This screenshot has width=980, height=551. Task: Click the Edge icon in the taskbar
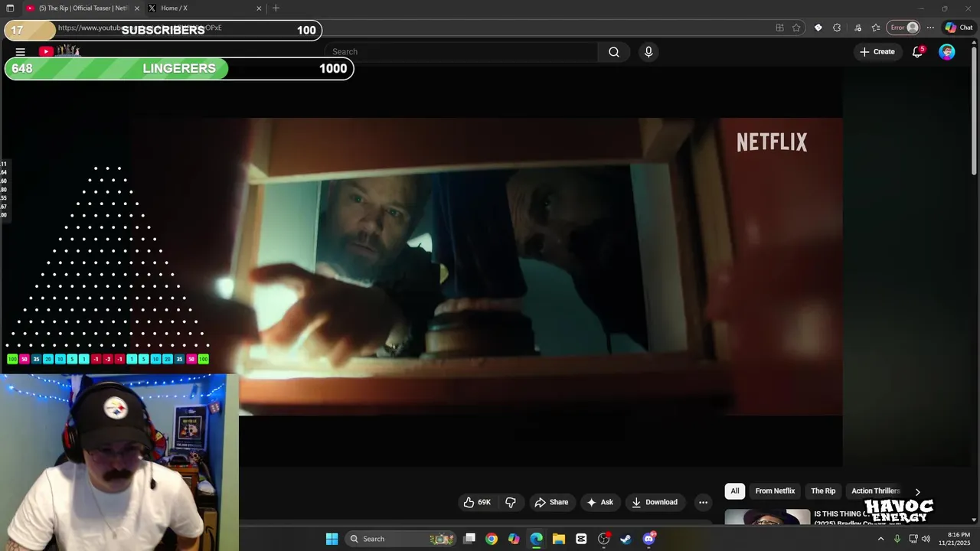pos(536,539)
